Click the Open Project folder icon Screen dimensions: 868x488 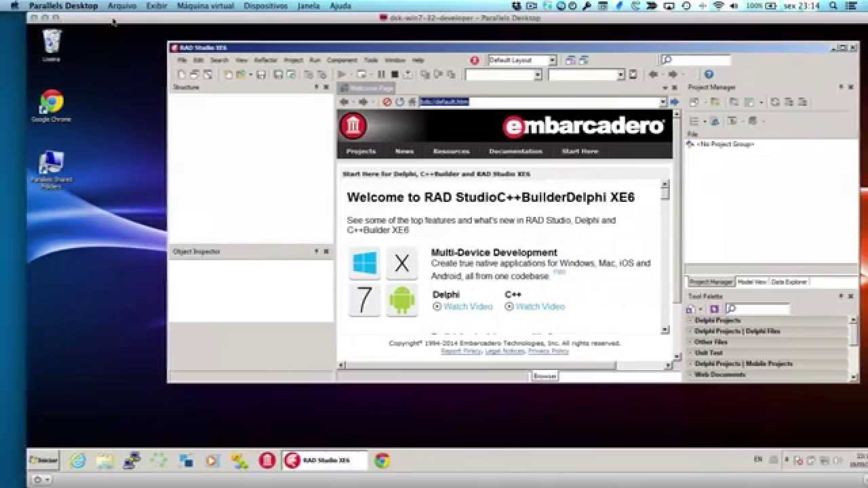[240, 75]
